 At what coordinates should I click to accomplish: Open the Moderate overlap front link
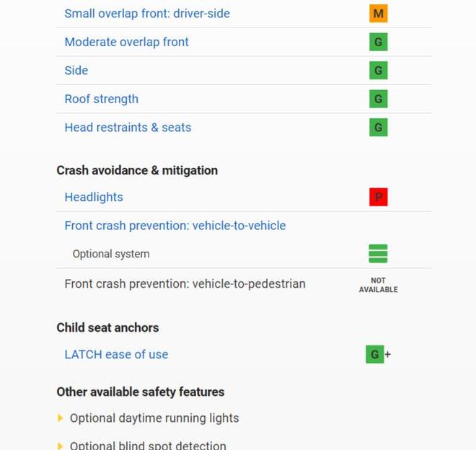pyautogui.click(x=127, y=43)
